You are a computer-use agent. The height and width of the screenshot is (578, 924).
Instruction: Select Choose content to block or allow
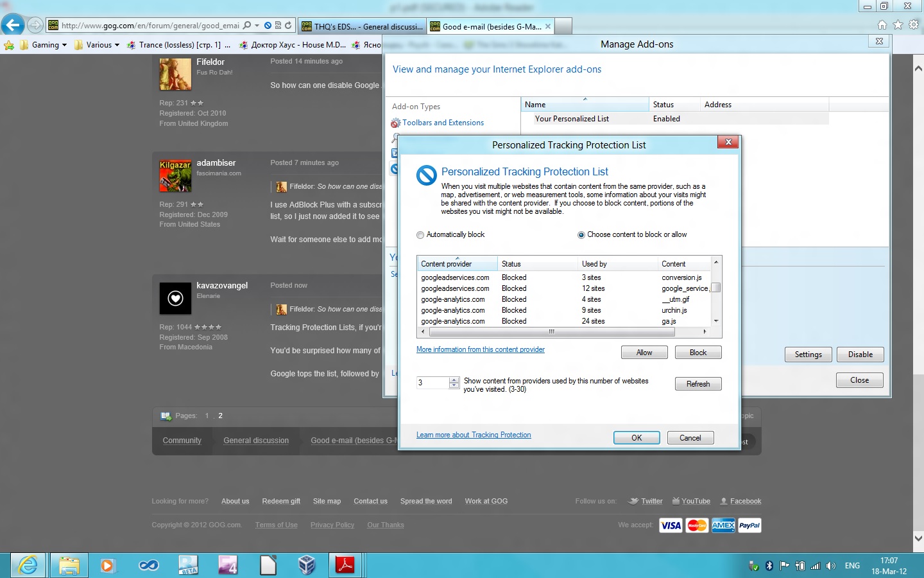[x=581, y=235]
